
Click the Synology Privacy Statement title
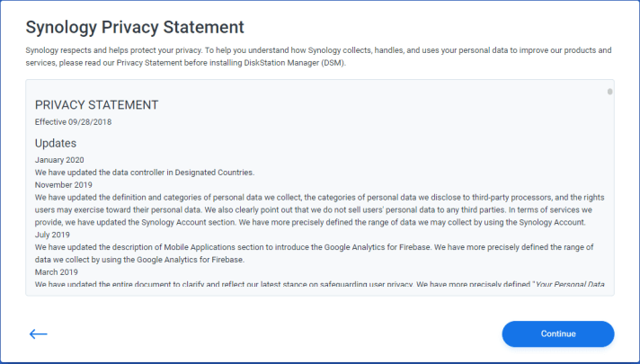(135, 27)
